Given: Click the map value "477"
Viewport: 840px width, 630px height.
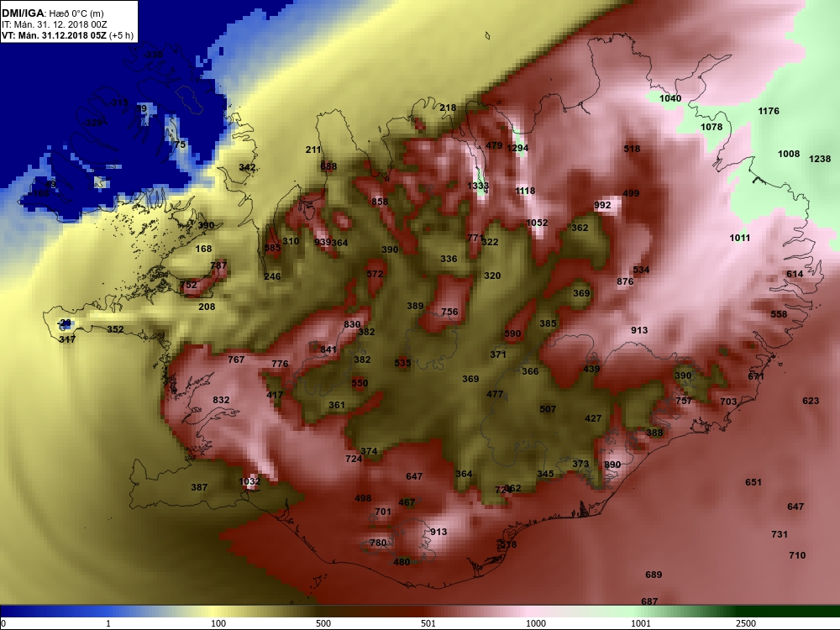Looking at the screenshot, I should 495,394.
